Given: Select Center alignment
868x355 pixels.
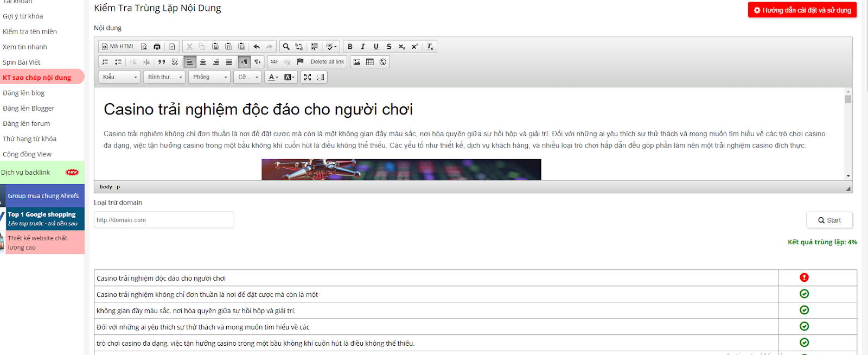Looking at the screenshot, I should (x=203, y=62).
